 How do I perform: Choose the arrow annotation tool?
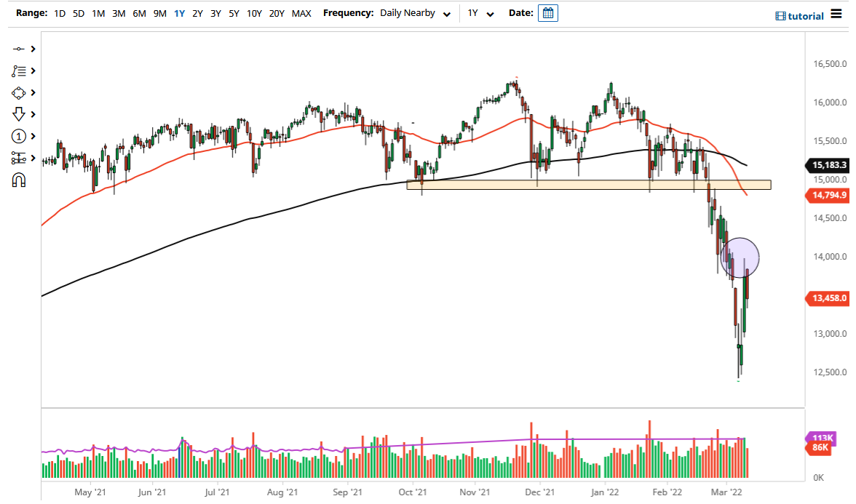[x=20, y=114]
